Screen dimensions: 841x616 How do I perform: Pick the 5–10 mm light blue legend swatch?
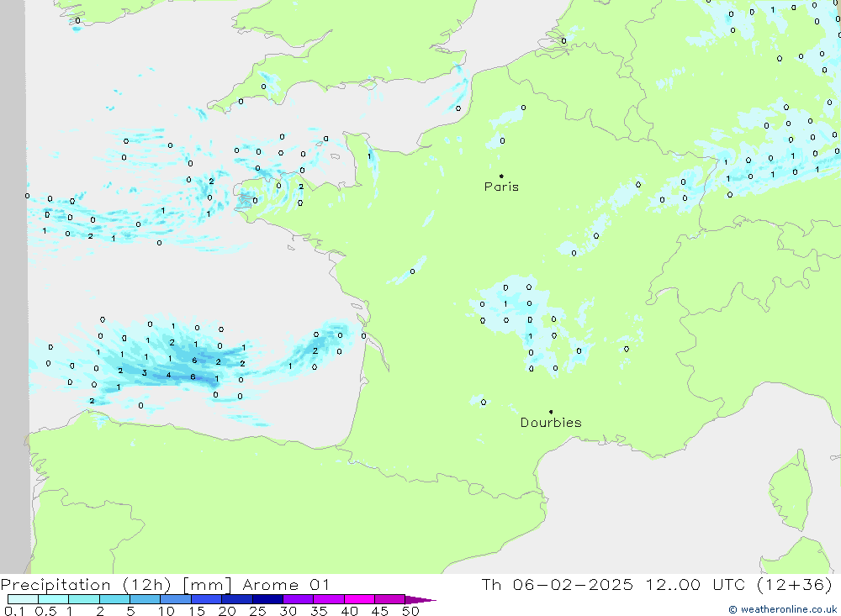(145, 599)
